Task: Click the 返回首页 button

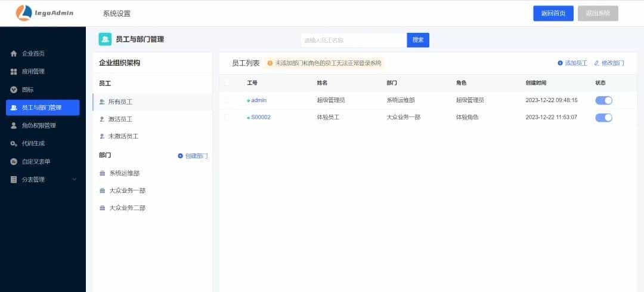Action: pyautogui.click(x=553, y=14)
